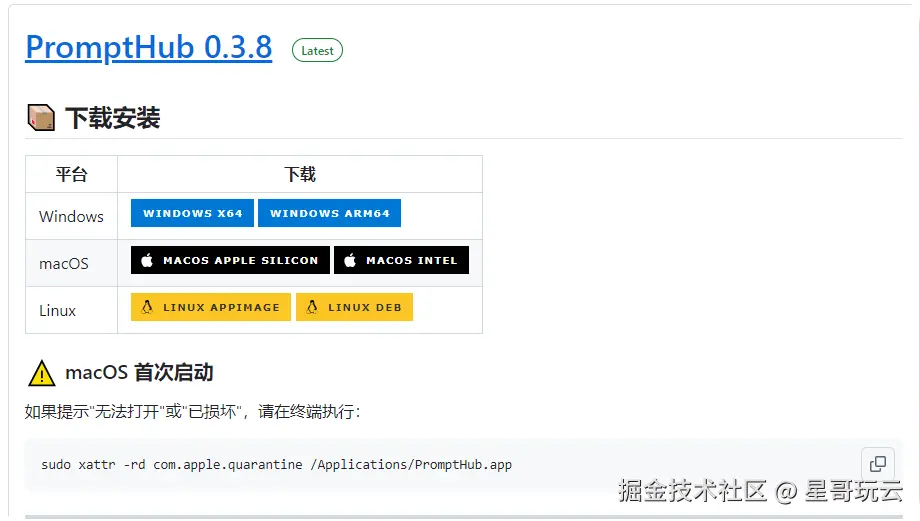Click the sudo xattr command text
This screenshot has height=521, width=920.
pos(276,465)
